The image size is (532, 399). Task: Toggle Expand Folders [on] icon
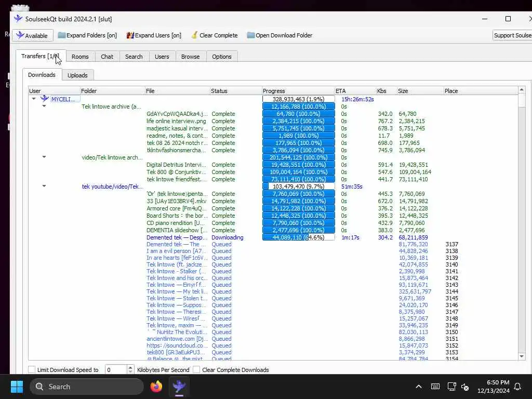click(x=61, y=35)
